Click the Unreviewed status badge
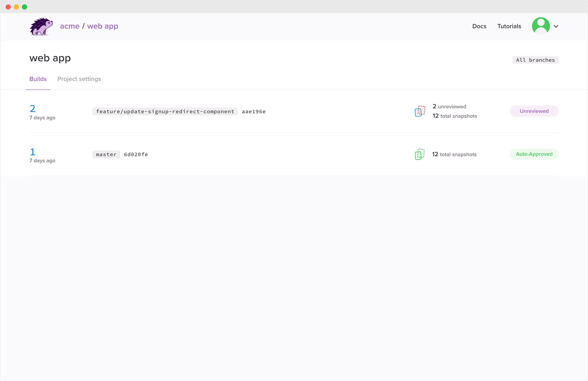Screen dimensions: 588x381 534,111
